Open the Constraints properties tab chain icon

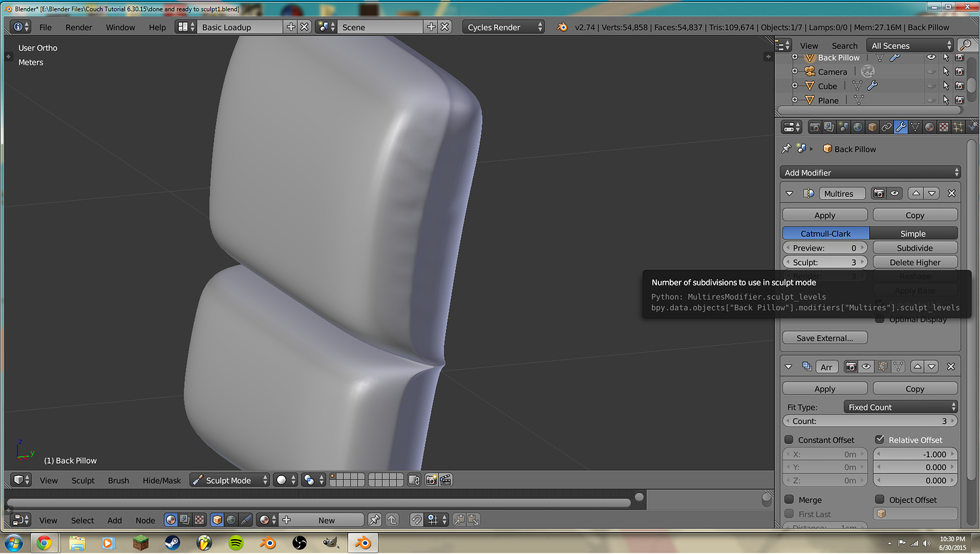coord(886,127)
